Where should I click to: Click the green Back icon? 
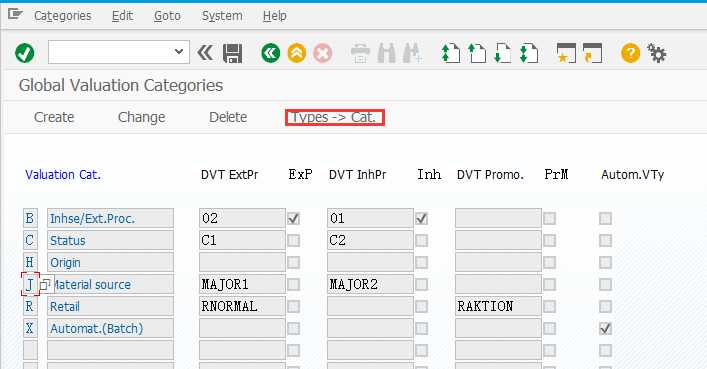tap(271, 53)
